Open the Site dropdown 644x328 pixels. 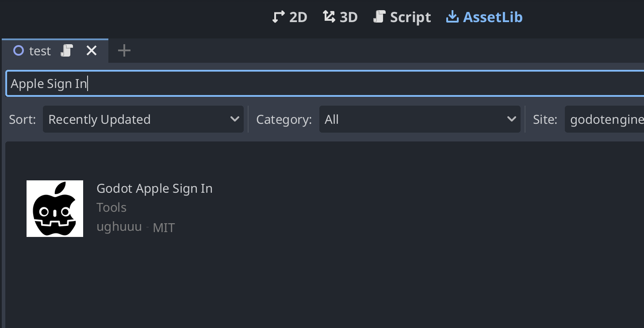tap(604, 119)
